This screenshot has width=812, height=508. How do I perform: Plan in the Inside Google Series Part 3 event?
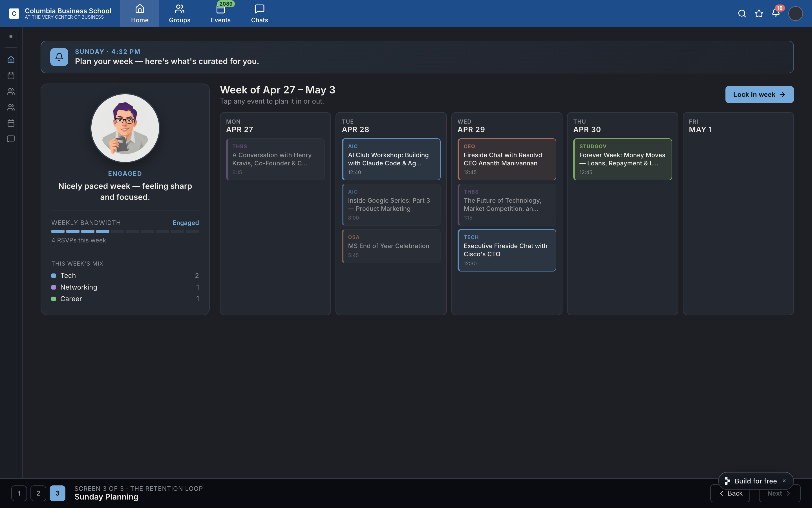click(x=391, y=205)
